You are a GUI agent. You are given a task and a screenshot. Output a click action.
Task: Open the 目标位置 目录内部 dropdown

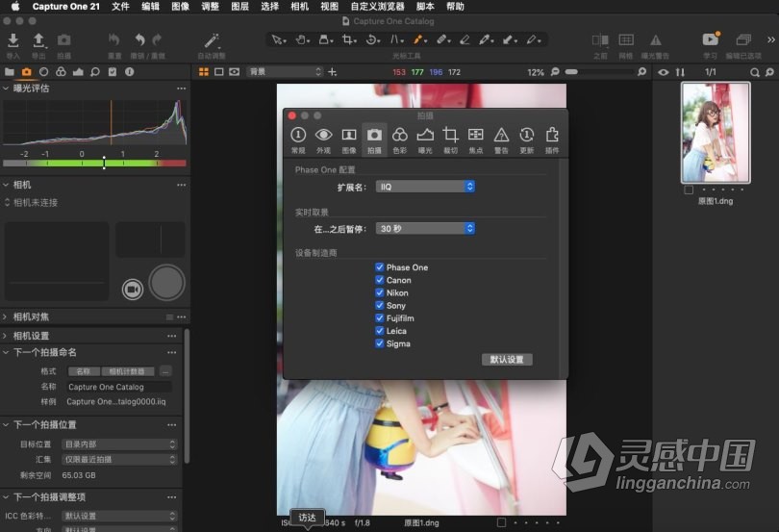pos(119,444)
